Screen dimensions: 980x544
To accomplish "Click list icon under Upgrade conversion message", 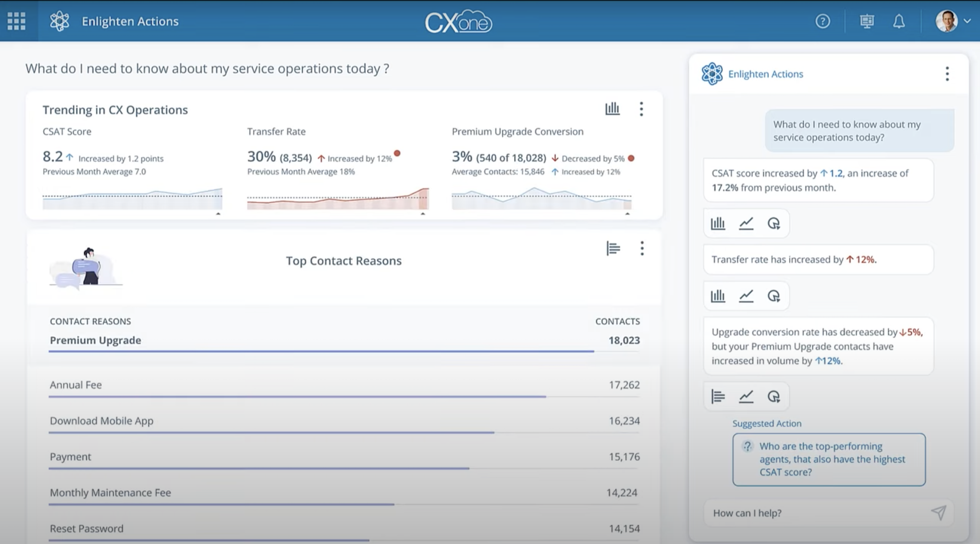I will pyautogui.click(x=718, y=396).
